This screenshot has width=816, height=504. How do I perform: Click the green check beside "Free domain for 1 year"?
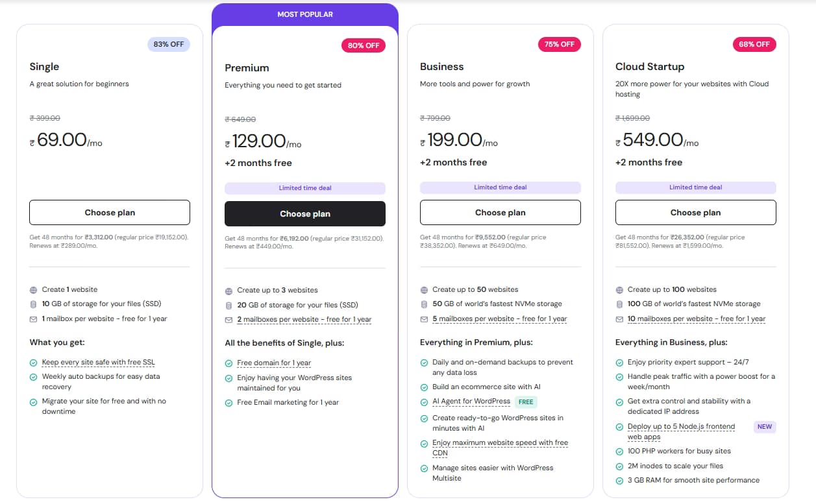point(229,363)
